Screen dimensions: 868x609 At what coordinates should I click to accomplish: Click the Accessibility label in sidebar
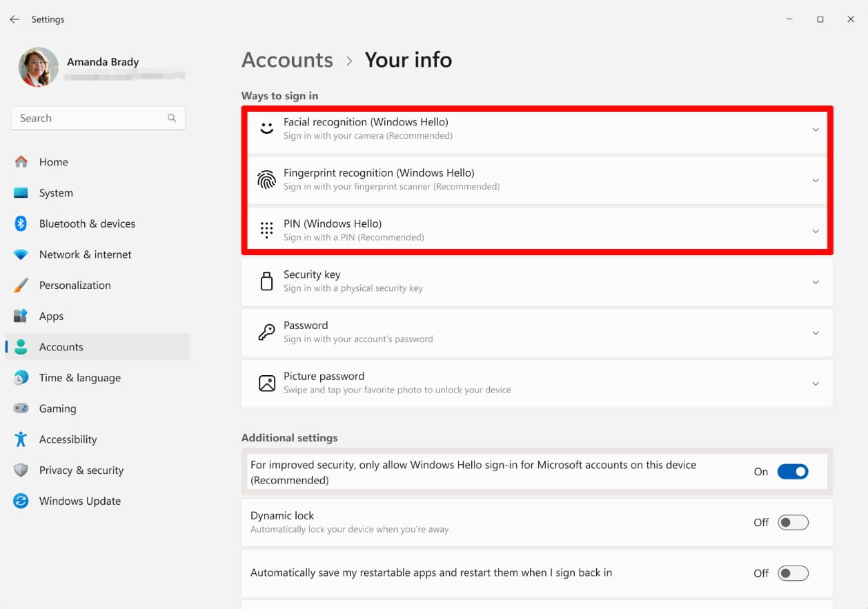pyautogui.click(x=68, y=439)
